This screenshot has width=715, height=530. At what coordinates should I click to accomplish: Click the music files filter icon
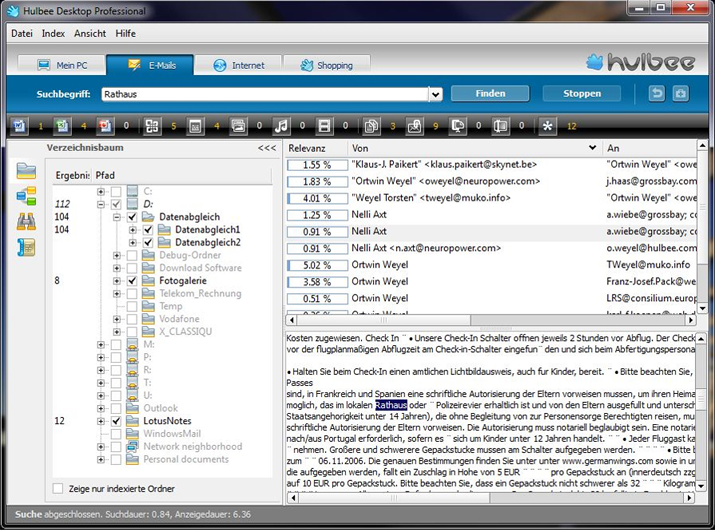pos(281,126)
